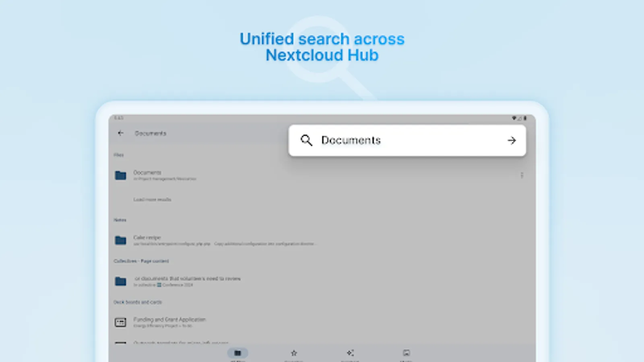Open the three-dot menu on the Documents result
644x362 pixels.
click(522, 175)
